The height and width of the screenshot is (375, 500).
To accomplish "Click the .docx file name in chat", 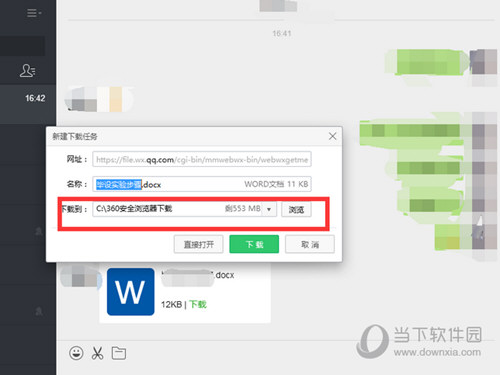I will tap(198, 276).
